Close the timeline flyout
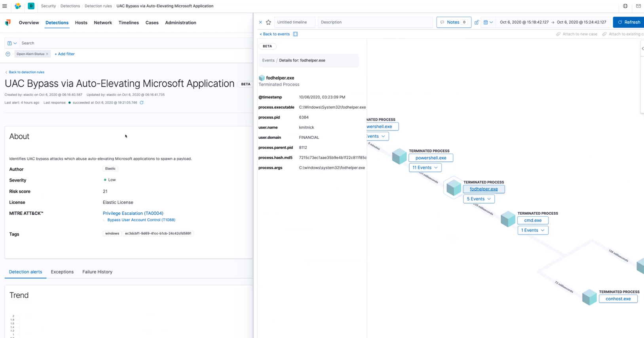The image size is (644, 338). pyautogui.click(x=260, y=22)
